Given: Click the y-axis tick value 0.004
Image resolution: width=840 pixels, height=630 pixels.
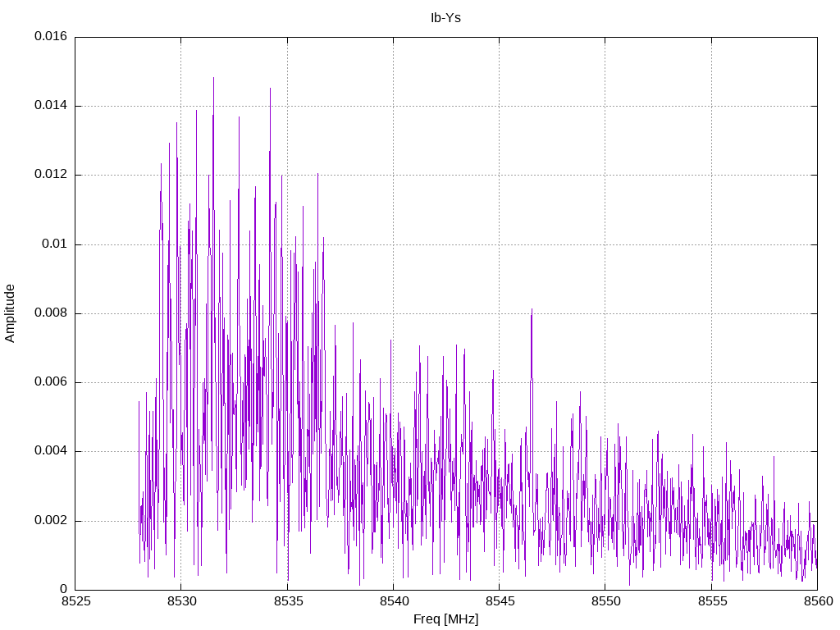Looking at the screenshot, I should click(x=51, y=450).
